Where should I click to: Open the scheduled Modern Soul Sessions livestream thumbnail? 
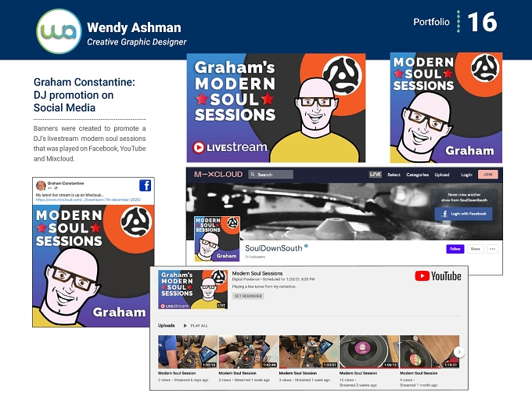(x=192, y=290)
